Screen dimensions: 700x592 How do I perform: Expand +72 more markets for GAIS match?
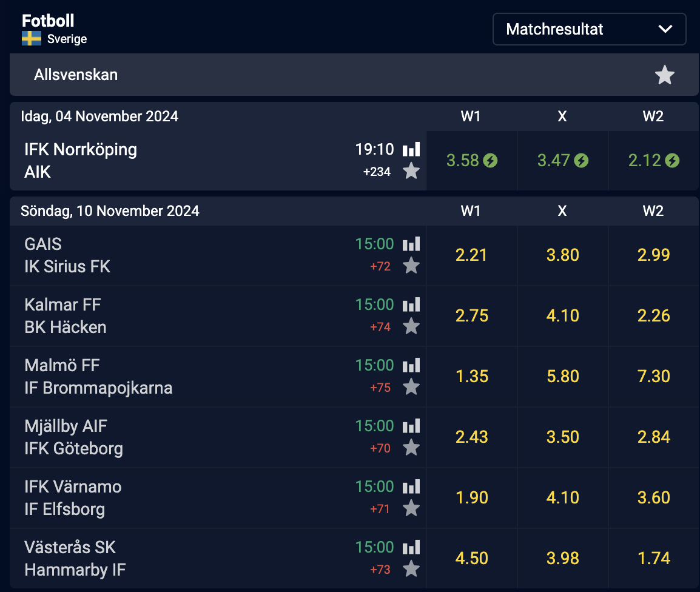[380, 266]
